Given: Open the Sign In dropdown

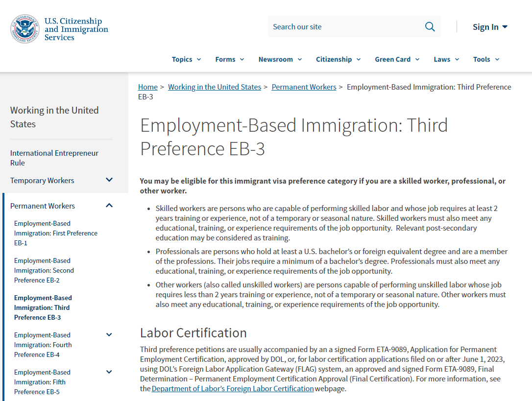Looking at the screenshot, I should 490,27.
